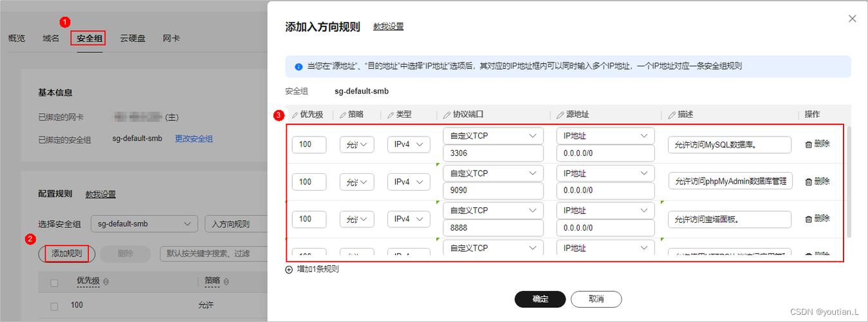The width and height of the screenshot is (868, 322).
Task: Click the pencil icon beside 优先级 header
Action: tap(295, 115)
